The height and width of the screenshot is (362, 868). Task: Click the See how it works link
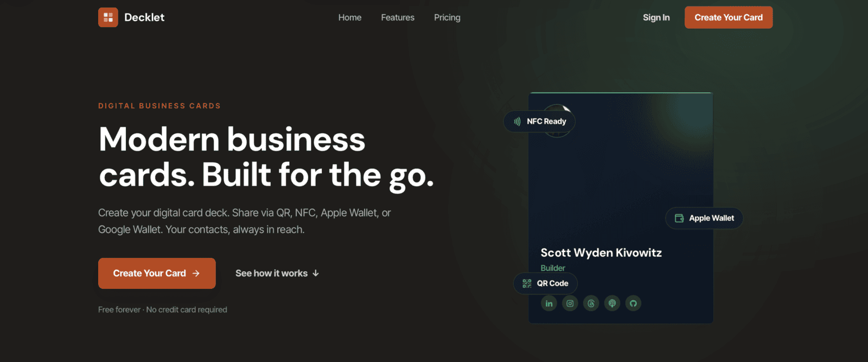277,273
